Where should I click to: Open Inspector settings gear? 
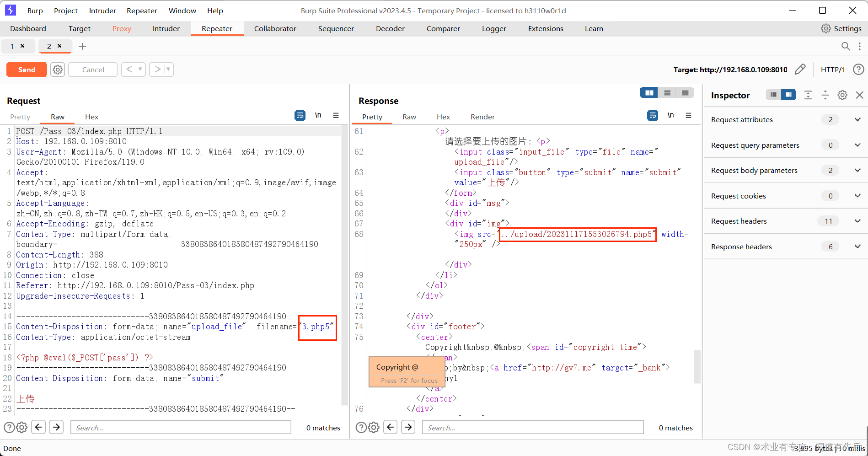coord(842,95)
